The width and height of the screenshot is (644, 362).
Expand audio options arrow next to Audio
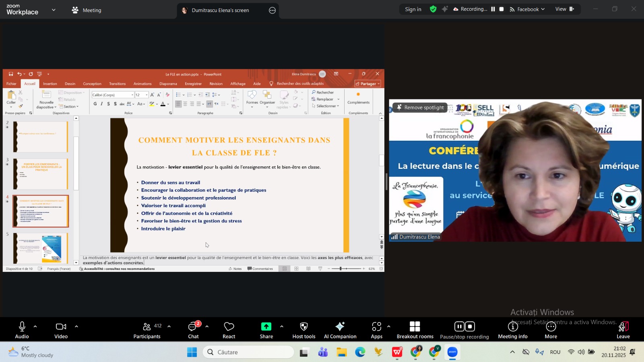click(35, 327)
